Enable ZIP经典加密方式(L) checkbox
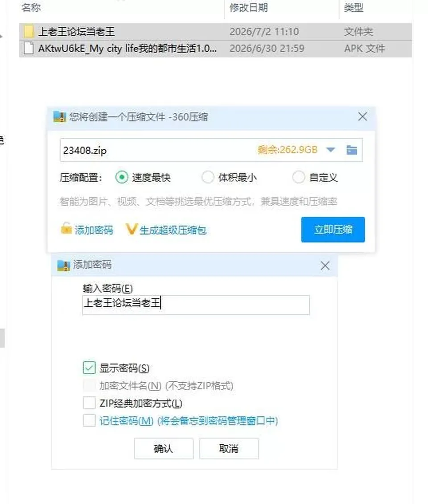 point(89,403)
